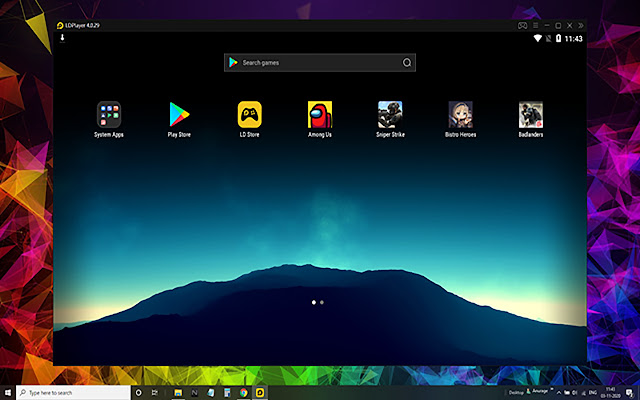Viewport: 640px width, 400px height.
Task: Click the Windows taskbar search box
Action: click(x=70, y=392)
